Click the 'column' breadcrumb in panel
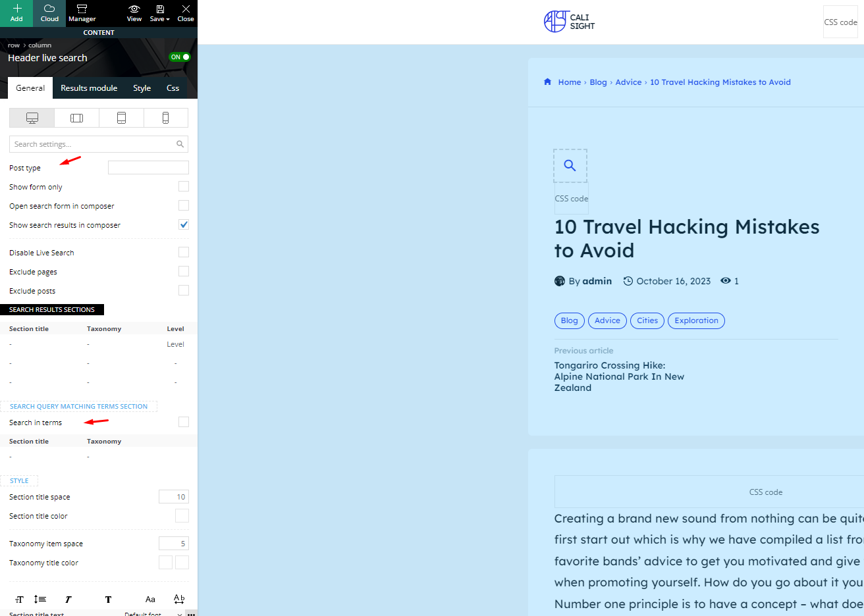864x616 pixels. coord(40,45)
